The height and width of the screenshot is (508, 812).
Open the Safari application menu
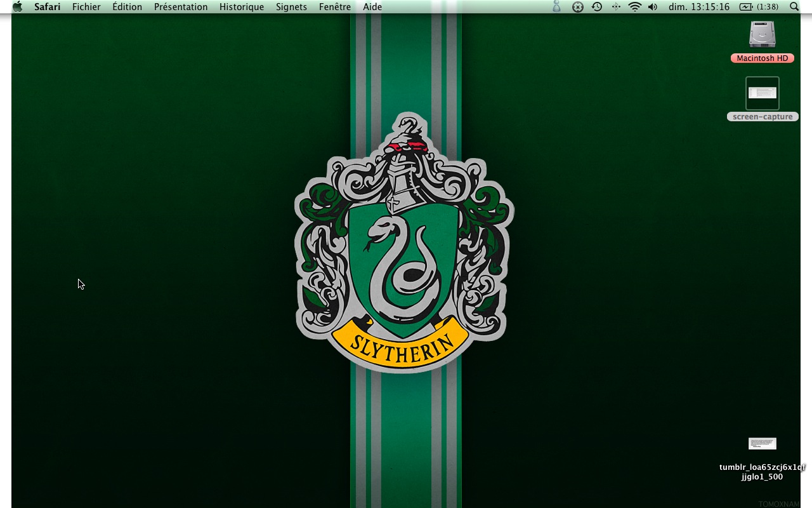click(x=47, y=7)
